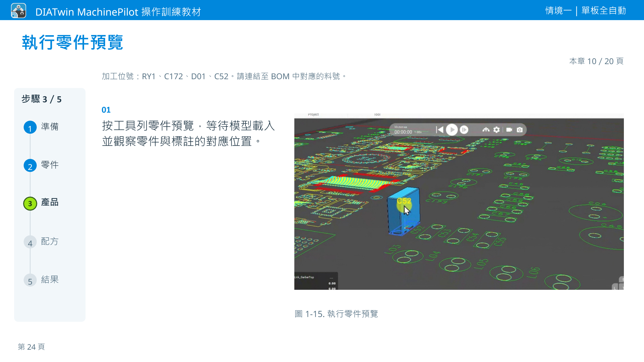This screenshot has height=362, width=644.
Task: Click the play button in simulation bar
Action: coord(452,130)
